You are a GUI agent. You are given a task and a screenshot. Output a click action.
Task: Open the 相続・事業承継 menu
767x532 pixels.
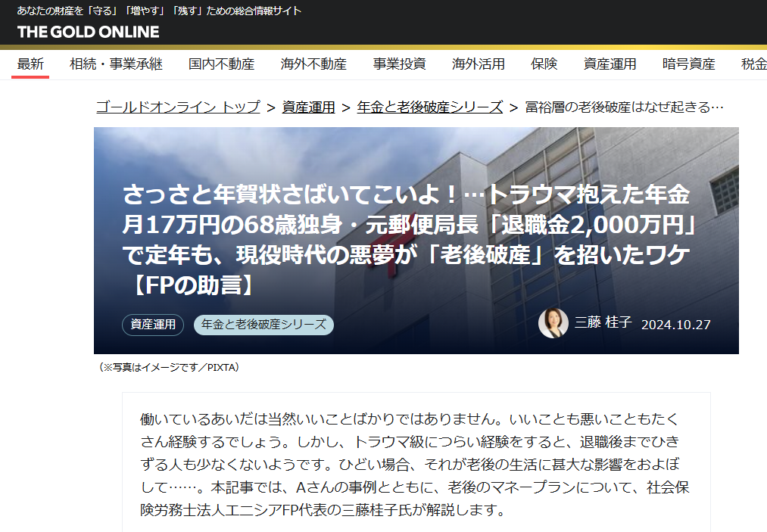point(116,64)
